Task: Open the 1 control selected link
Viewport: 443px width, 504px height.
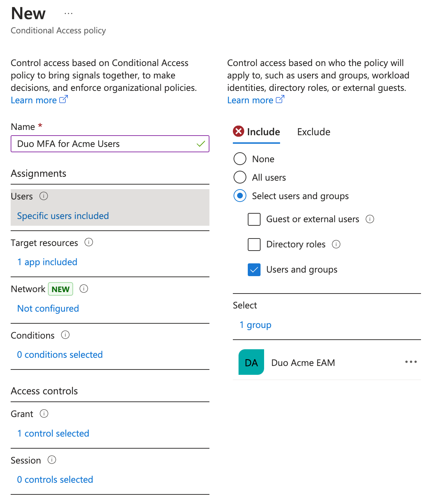Action: click(53, 433)
